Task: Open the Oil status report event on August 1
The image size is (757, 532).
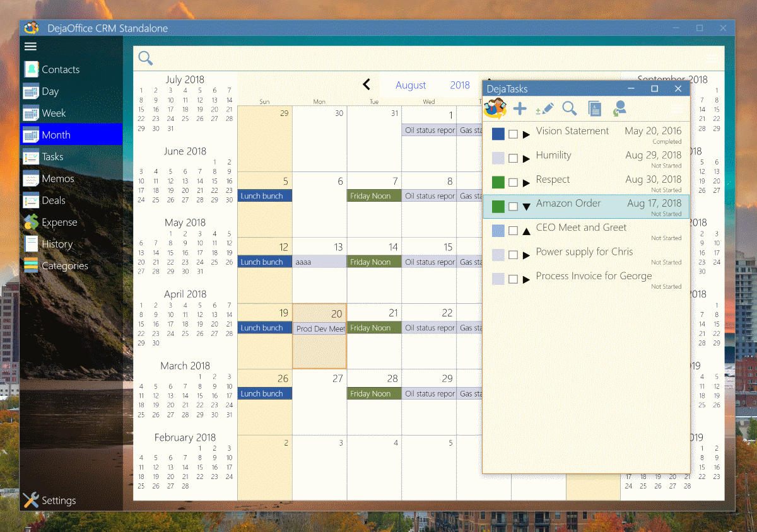Action: (429, 130)
